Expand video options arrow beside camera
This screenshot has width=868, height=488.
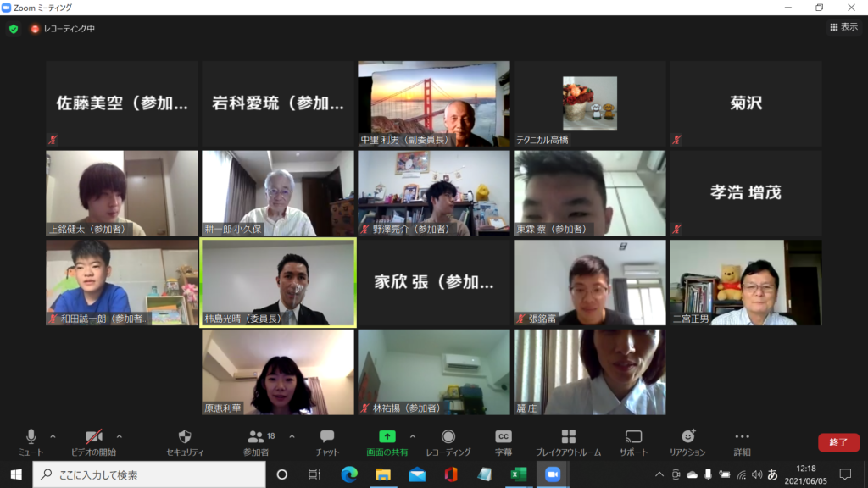(120, 436)
